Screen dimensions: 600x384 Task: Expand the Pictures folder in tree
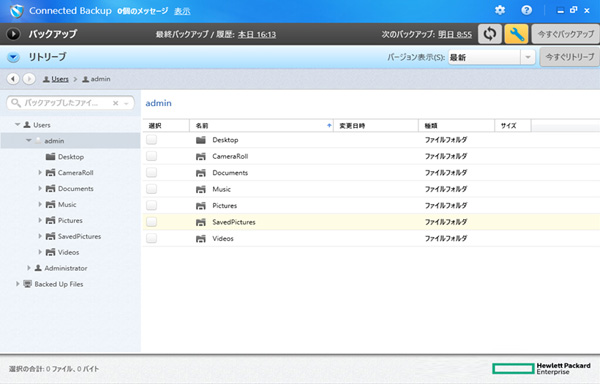pos(40,220)
